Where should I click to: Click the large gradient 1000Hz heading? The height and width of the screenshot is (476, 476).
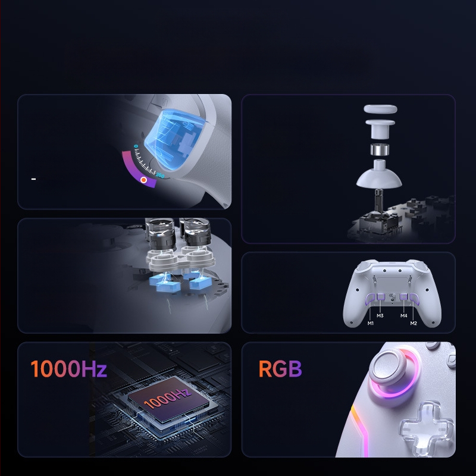68,369
